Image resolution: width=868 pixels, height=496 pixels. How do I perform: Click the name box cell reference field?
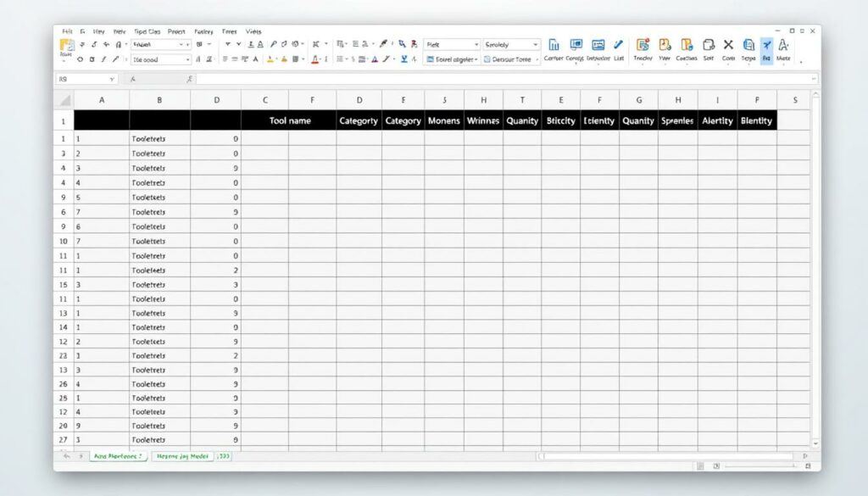point(86,79)
